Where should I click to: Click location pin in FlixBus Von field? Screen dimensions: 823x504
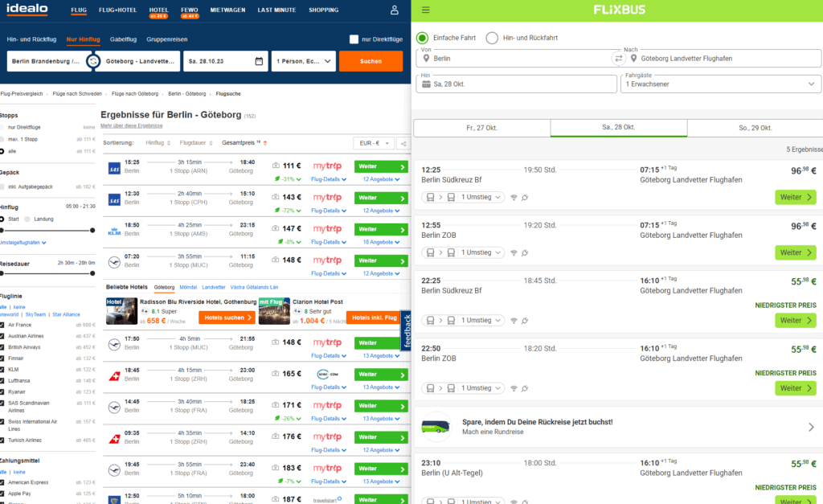point(426,58)
